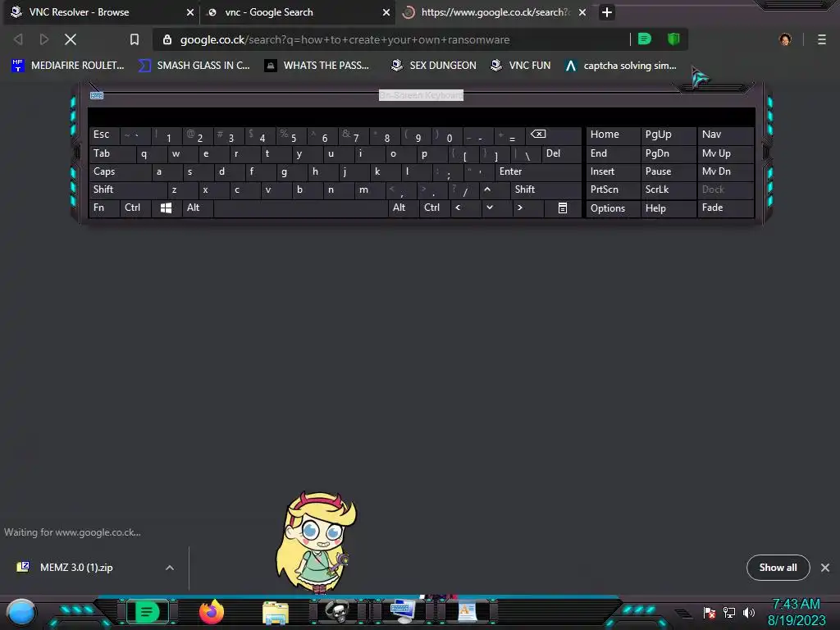
Task: Click the on-screen keyboard Backspace key
Action: (x=554, y=135)
